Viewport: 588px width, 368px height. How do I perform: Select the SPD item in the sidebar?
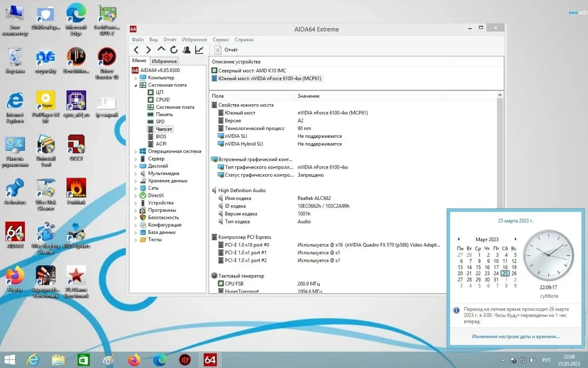161,121
